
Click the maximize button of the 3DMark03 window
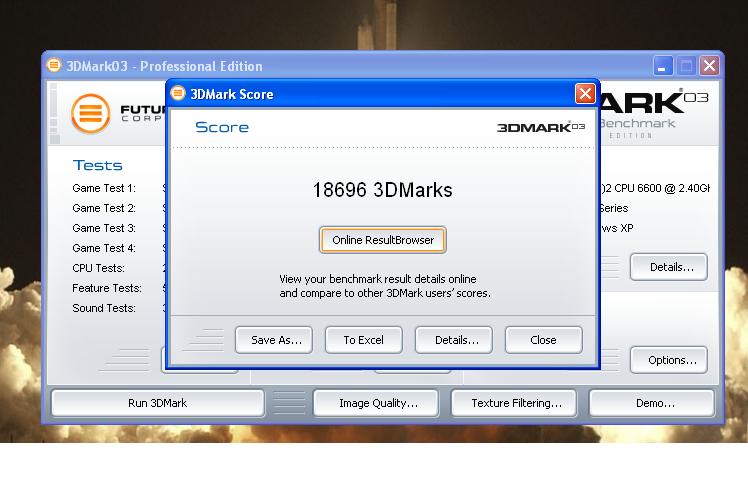pos(686,66)
